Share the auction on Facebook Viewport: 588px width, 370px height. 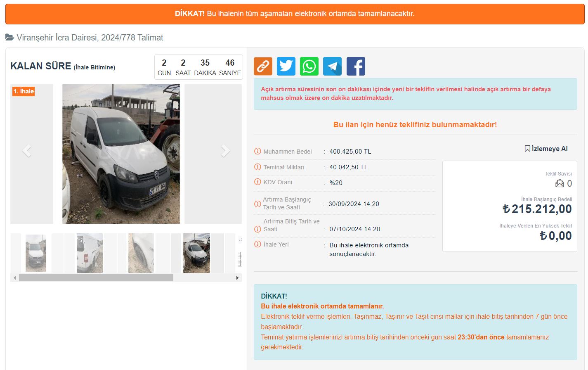click(356, 66)
